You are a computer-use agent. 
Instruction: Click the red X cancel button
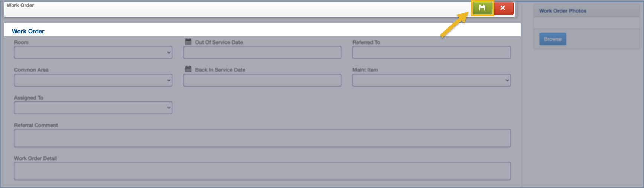503,8
